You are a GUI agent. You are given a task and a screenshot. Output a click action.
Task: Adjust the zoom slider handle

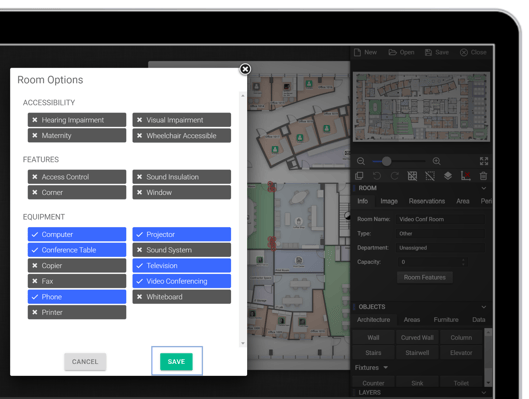387,161
